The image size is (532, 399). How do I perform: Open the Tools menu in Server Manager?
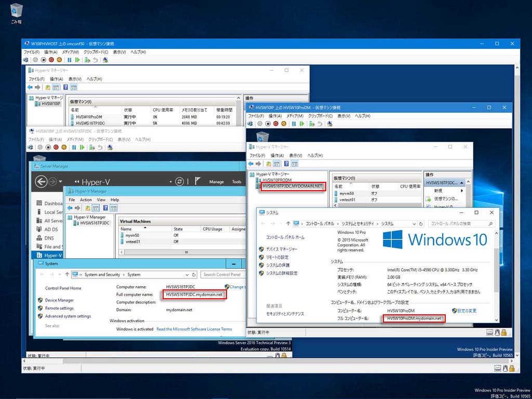[236, 182]
